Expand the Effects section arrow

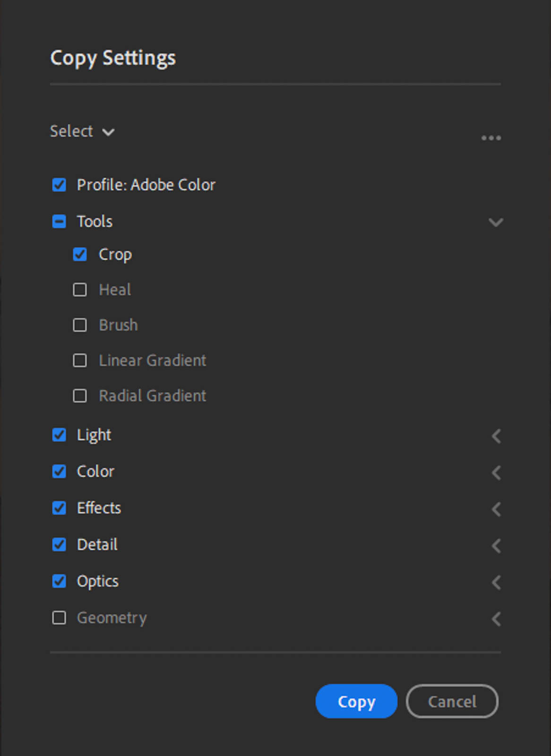[x=496, y=509]
